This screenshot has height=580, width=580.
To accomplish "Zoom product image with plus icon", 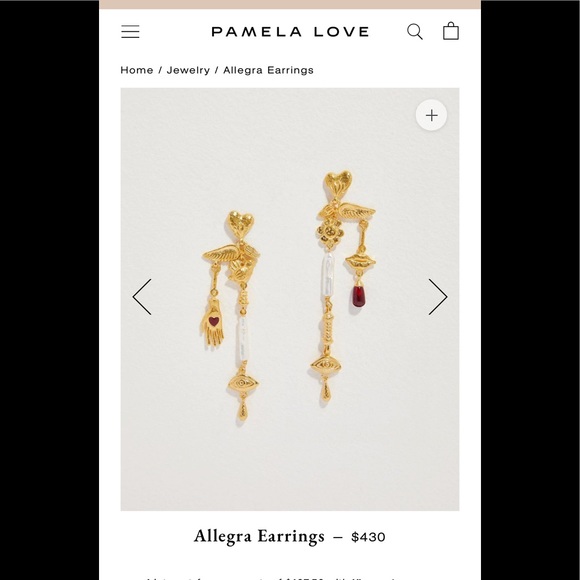I will pos(431,115).
